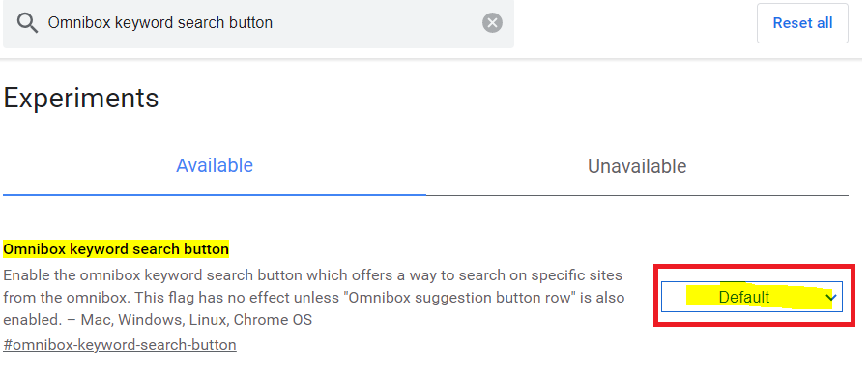
Task: Click the chevron arrow on the Default dropdown
Action: (830, 298)
